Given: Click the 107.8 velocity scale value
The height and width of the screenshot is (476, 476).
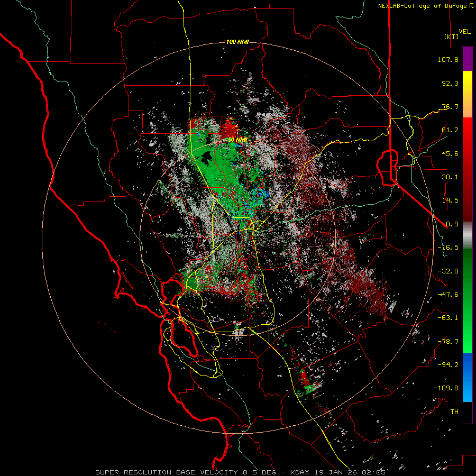Looking at the screenshot, I should 448,59.
